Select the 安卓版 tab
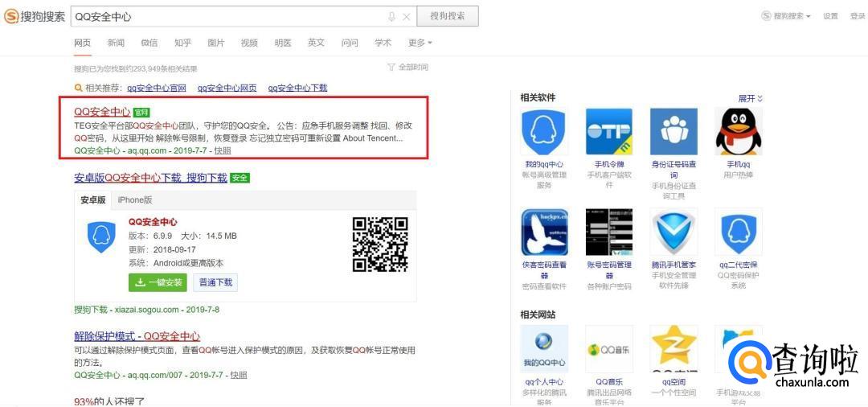868x407 pixels. point(93,200)
